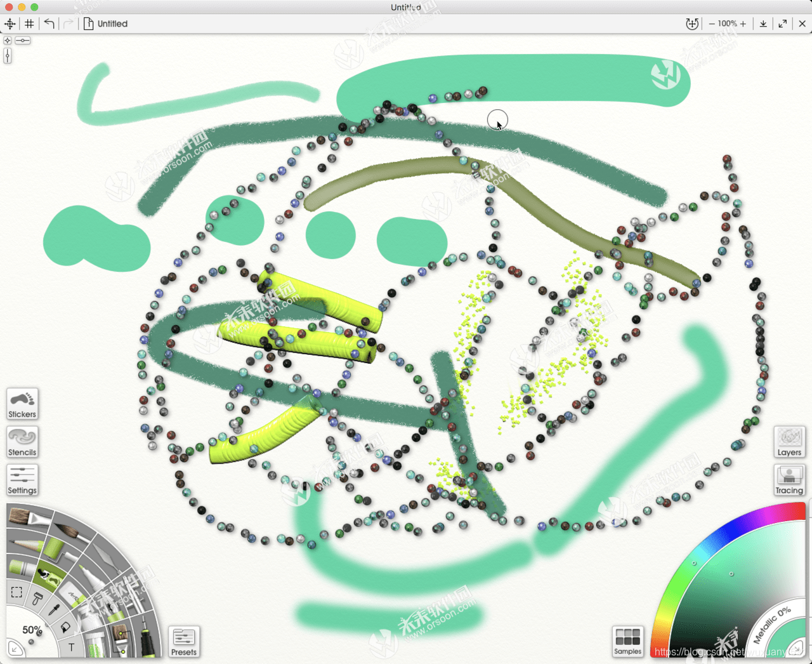Select the Color Sampler eyedropper tool
812x664 pixels.
tap(54, 610)
